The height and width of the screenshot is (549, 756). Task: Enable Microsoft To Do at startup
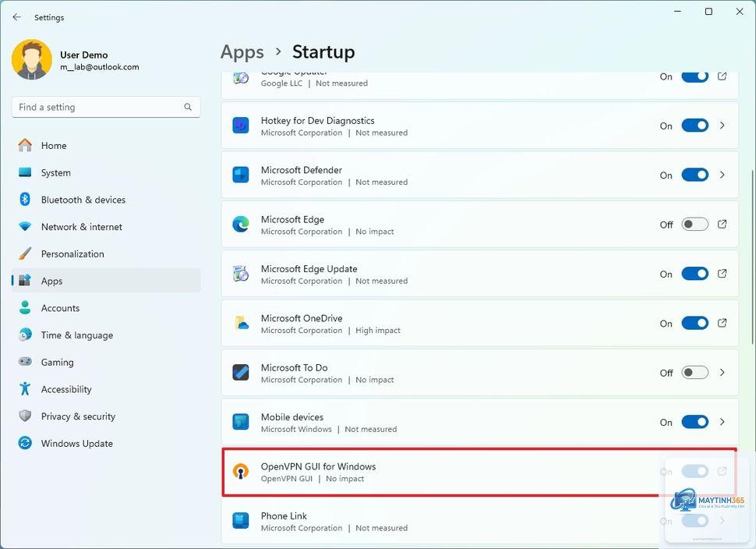coord(694,373)
